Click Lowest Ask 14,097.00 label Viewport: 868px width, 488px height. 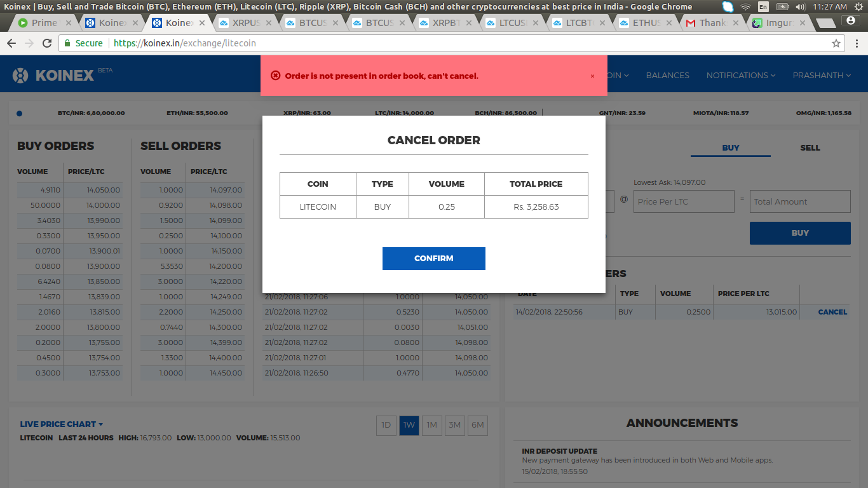pos(669,182)
